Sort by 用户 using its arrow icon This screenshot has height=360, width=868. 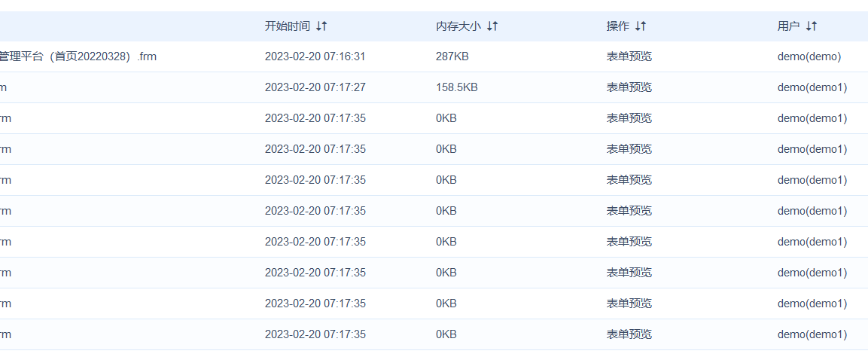coord(812,26)
